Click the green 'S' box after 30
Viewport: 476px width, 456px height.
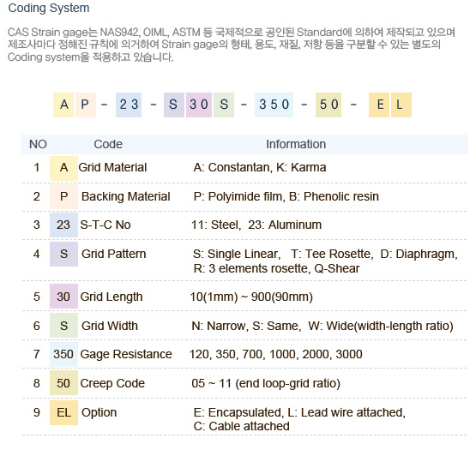[224, 105]
